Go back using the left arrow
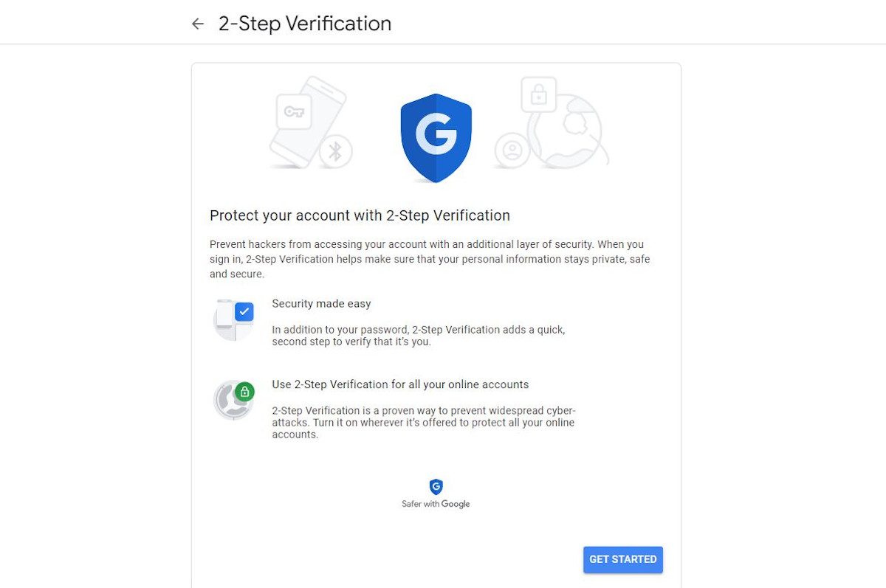The width and height of the screenshot is (886, 588). 197,24
